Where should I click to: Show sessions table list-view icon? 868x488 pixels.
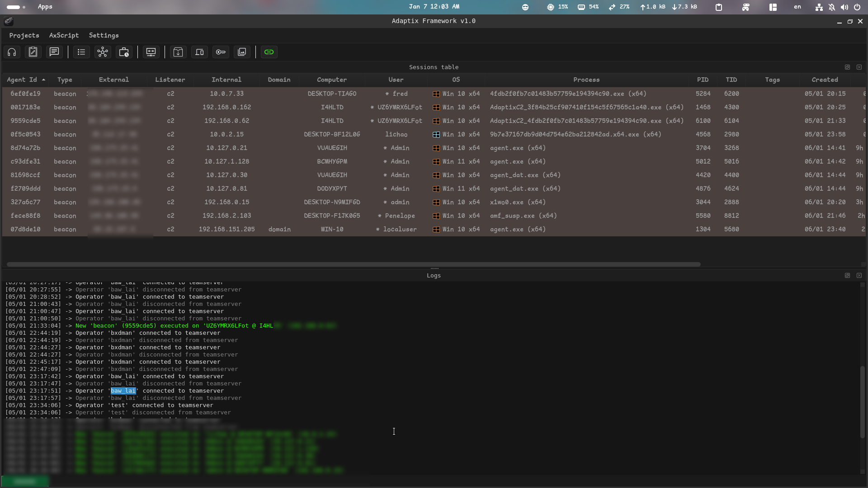(x=81, y=52)
